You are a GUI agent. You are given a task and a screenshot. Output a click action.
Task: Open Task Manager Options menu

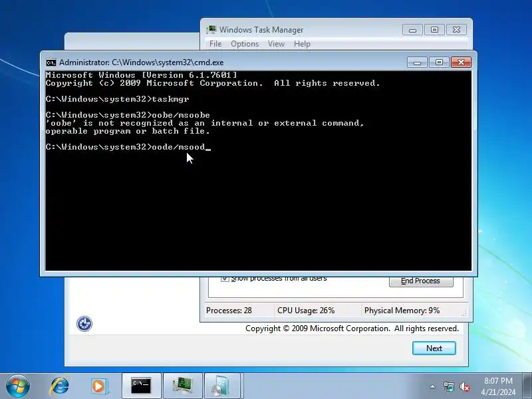(x=245, y=44)
